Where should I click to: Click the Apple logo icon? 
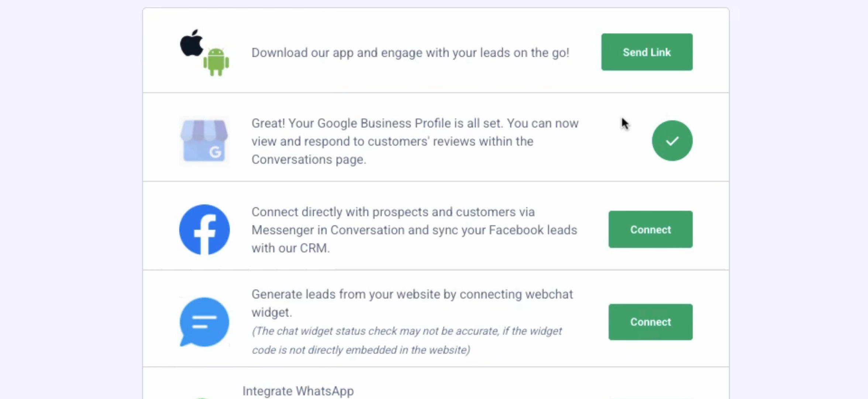(x=192, y=44)
